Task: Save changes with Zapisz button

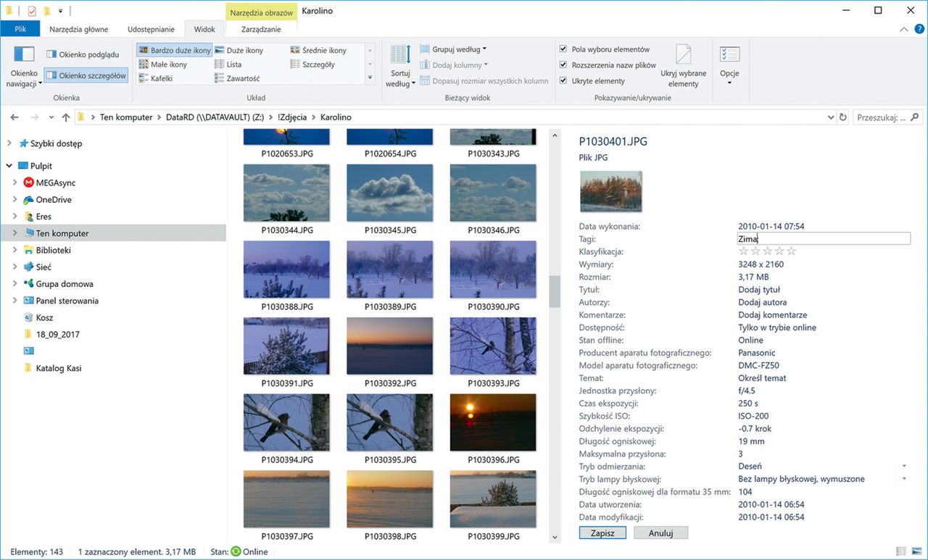Action: (x=602, y=532)
